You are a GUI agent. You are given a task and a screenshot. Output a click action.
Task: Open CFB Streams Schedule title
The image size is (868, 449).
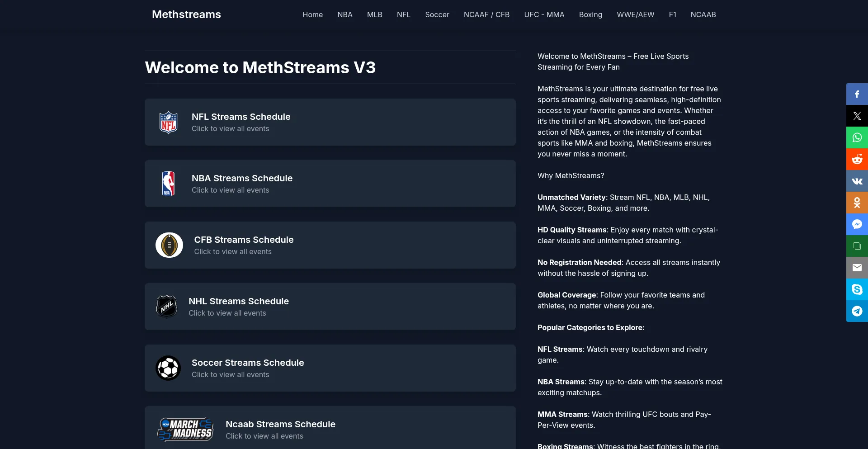pyautogui.click(x=244, y=240)
